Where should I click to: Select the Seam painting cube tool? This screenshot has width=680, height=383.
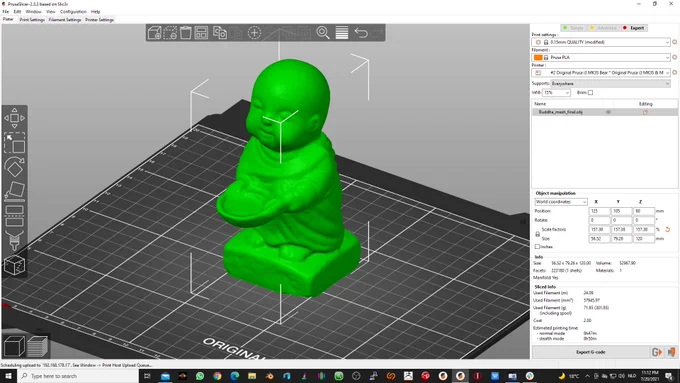14,265
